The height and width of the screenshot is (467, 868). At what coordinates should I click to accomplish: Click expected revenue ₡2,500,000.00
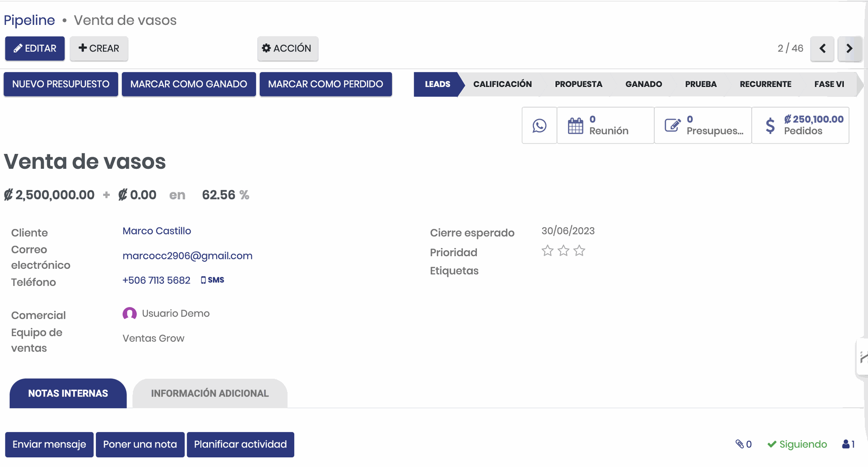point(49,195)
